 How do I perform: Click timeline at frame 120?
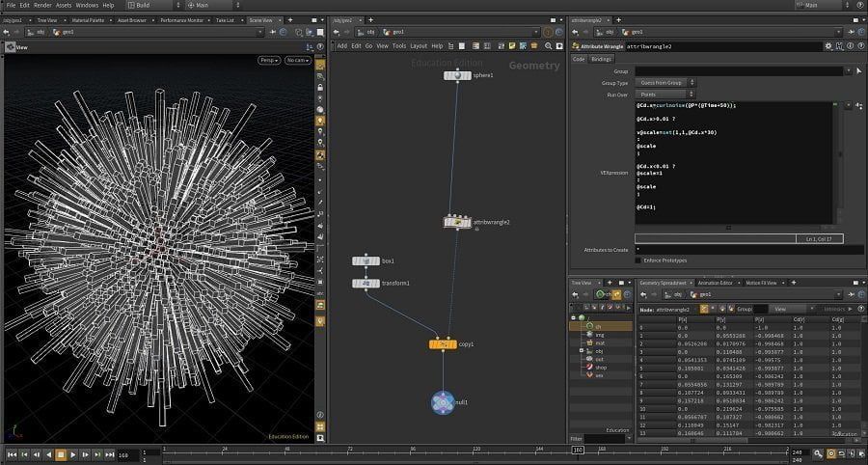[475, 452]
